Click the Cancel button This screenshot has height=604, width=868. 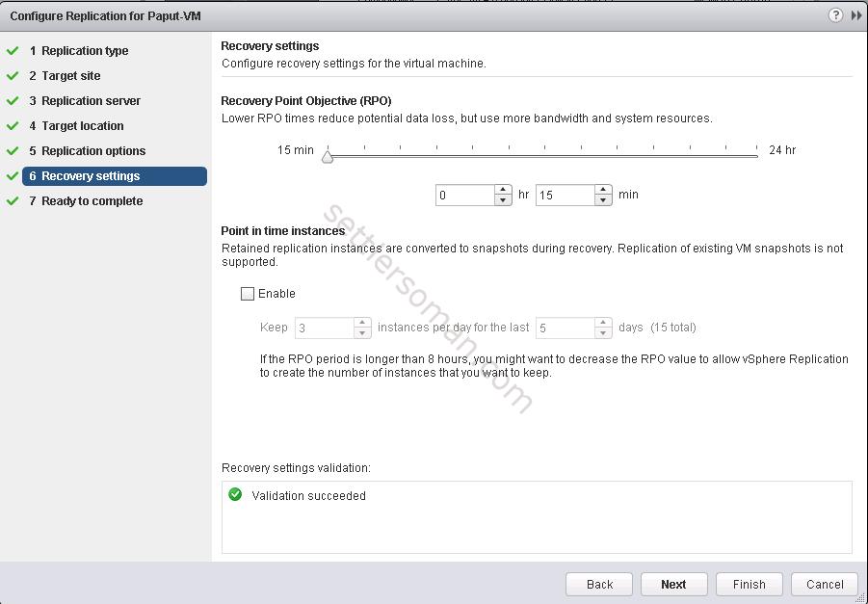(824, 584)
